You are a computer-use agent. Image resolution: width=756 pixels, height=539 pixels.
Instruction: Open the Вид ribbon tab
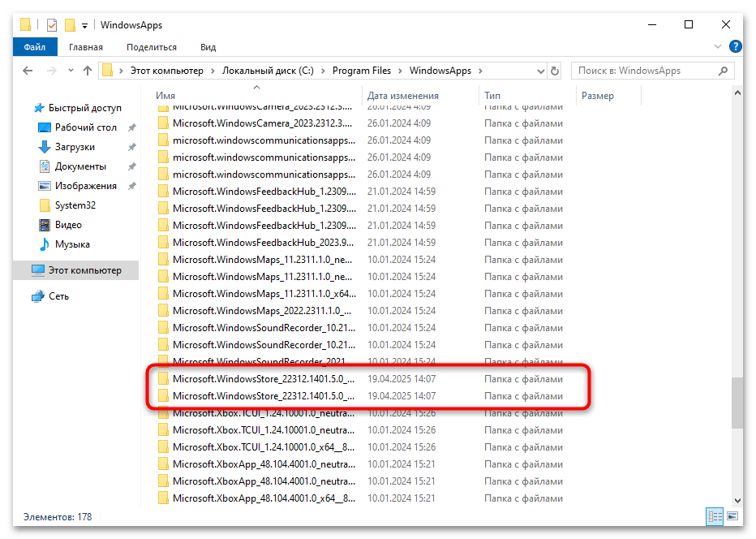click(208, 47)
